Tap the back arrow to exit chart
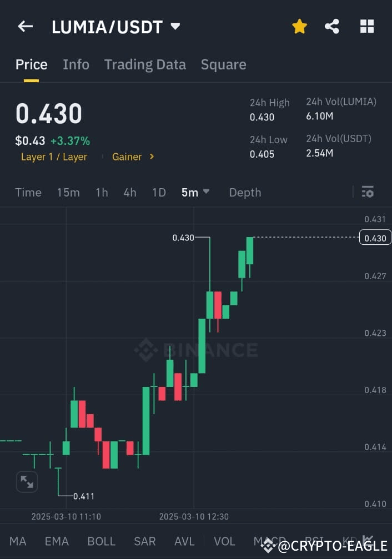 25,26
